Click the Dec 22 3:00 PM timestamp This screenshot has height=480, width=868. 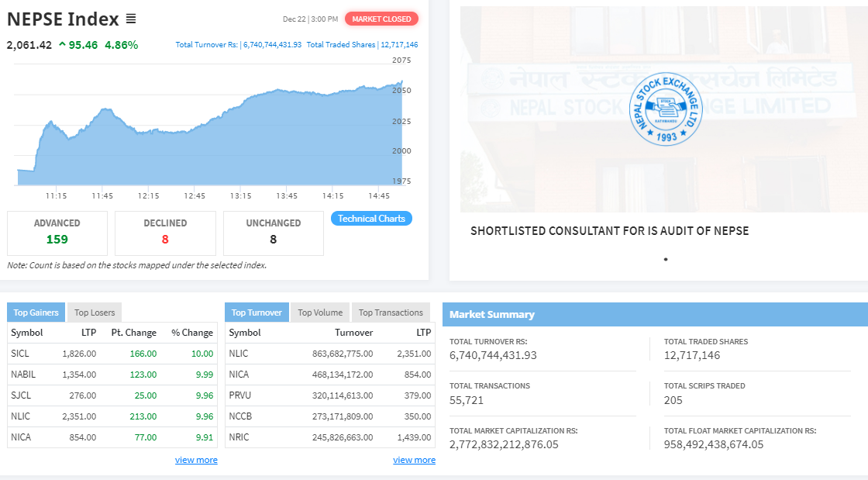click(310, 19)
